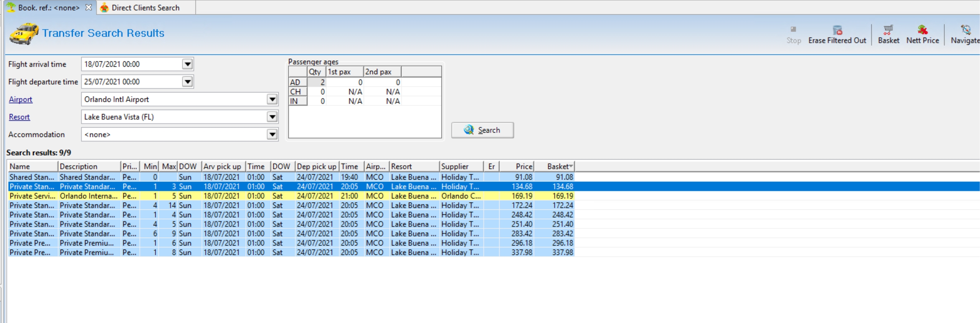Expand the Airport dropdown list
The height and width of the screenshot is (323, 980).
tap(272, 99)
